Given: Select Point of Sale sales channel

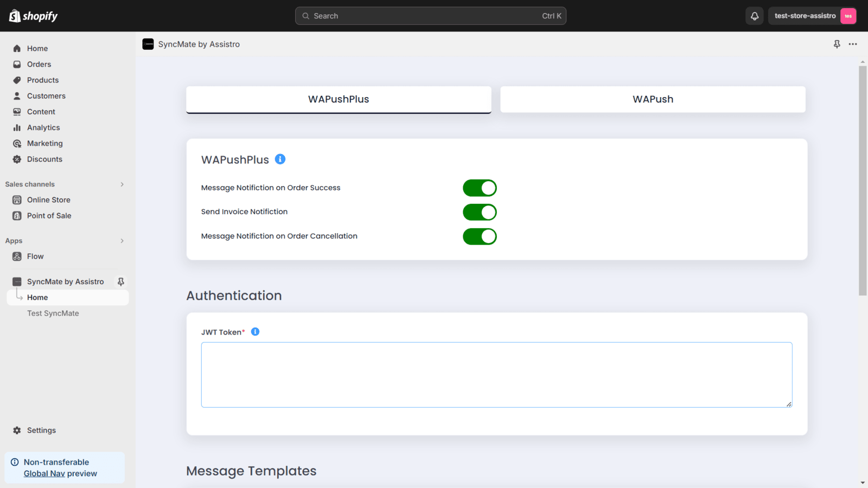Looking at the screenshot, I should (x=49, y=215).
